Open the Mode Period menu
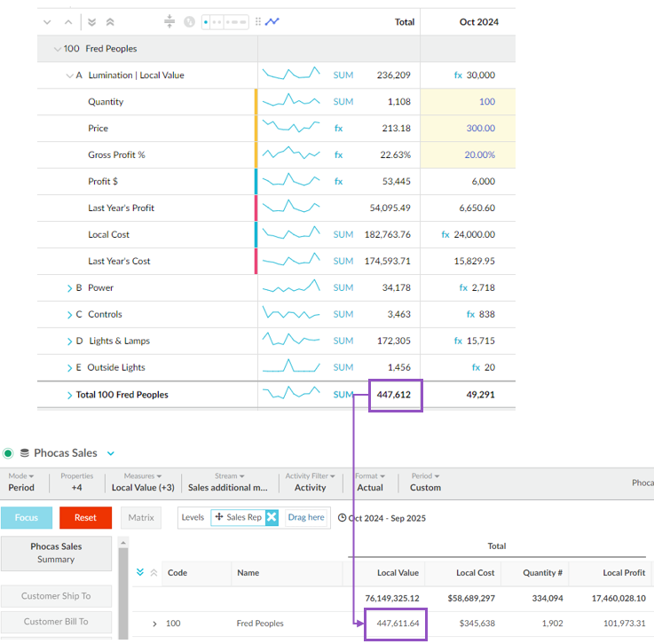Screen dimensions: 654x644 tap(20, 482)
